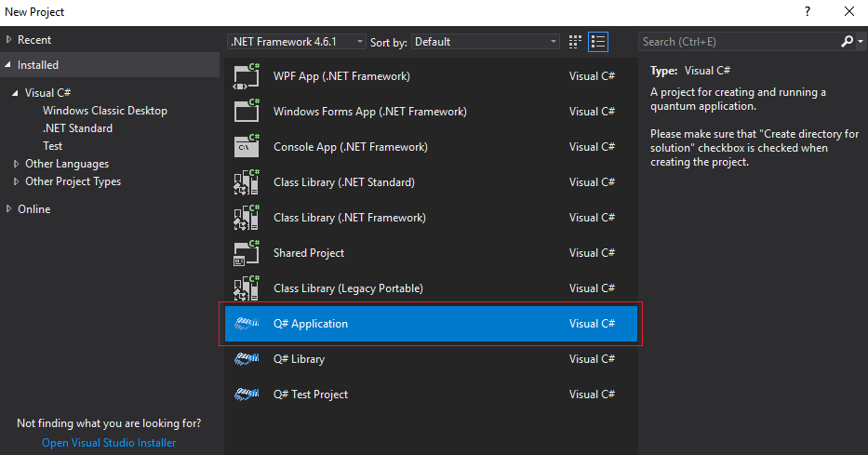Viewport: 868px width, 455px height.
Task: Select Class Library (.NET Standard) text
Action: coord(344,182)
